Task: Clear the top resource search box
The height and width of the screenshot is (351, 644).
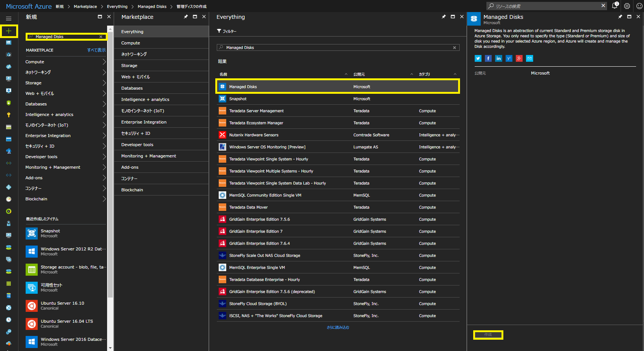Action: (x=603, y=6)
